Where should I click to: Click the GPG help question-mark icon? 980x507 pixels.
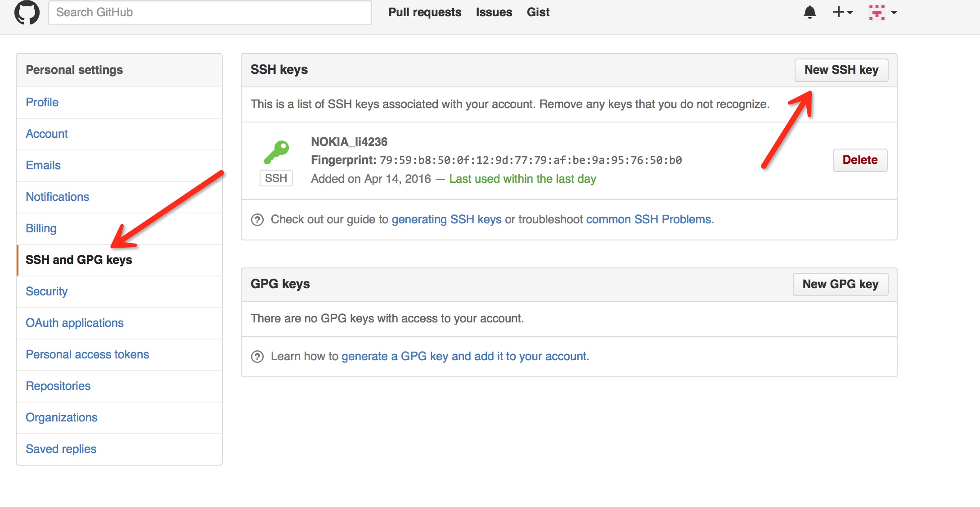coord(257,357)
